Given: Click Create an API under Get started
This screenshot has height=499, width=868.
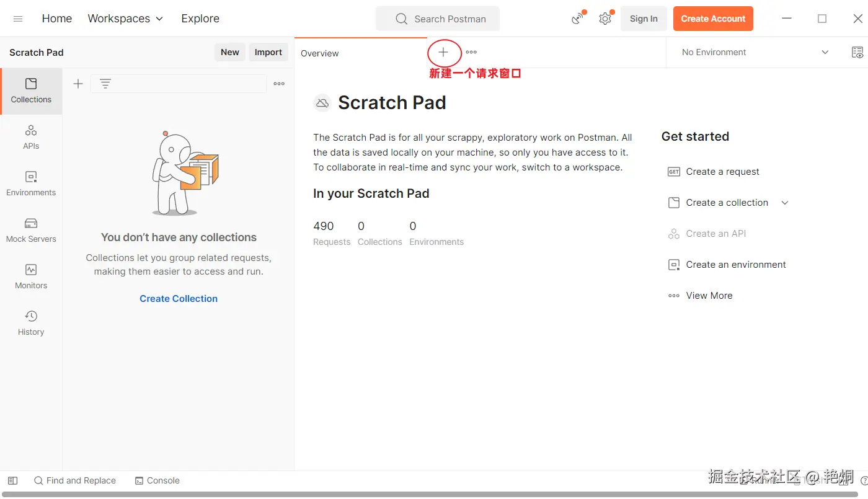Looking at the screenshot, I should click(x=707, y=234).
